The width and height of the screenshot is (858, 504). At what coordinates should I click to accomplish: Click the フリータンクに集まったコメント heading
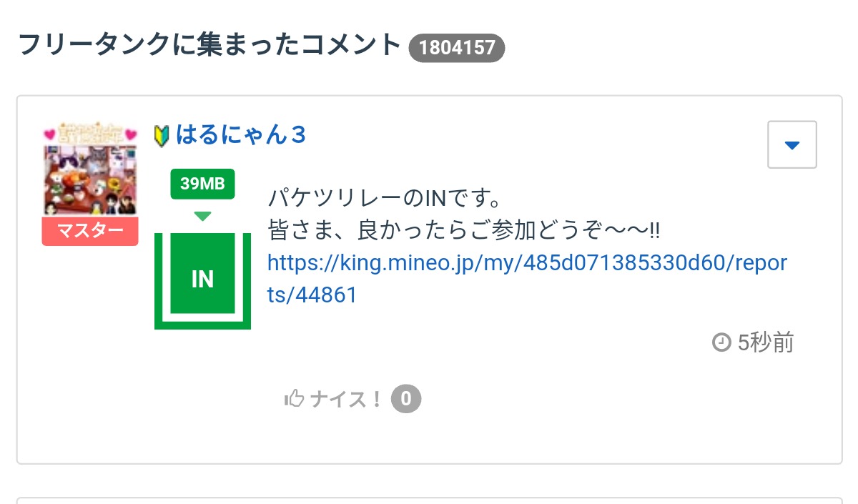[209, 46]
